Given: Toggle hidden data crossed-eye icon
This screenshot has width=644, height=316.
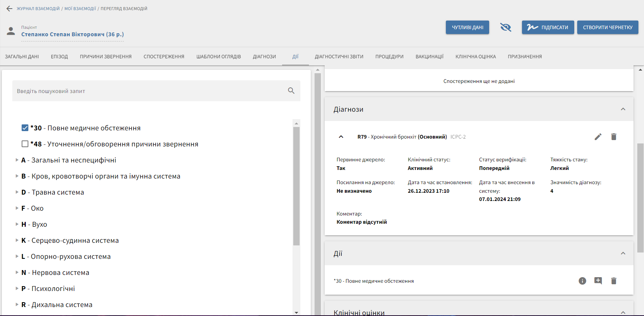Looking at the screenshot, I should pyautogui.click(x=505, y=27).
